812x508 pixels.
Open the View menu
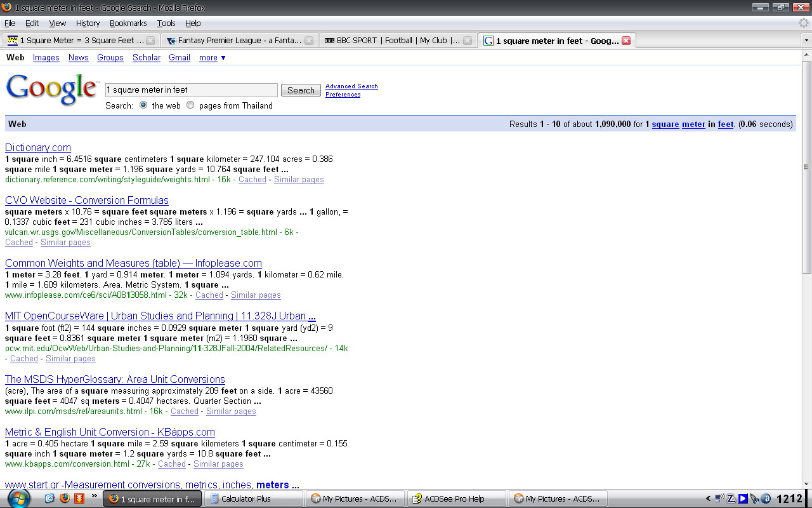pos(58,23)
